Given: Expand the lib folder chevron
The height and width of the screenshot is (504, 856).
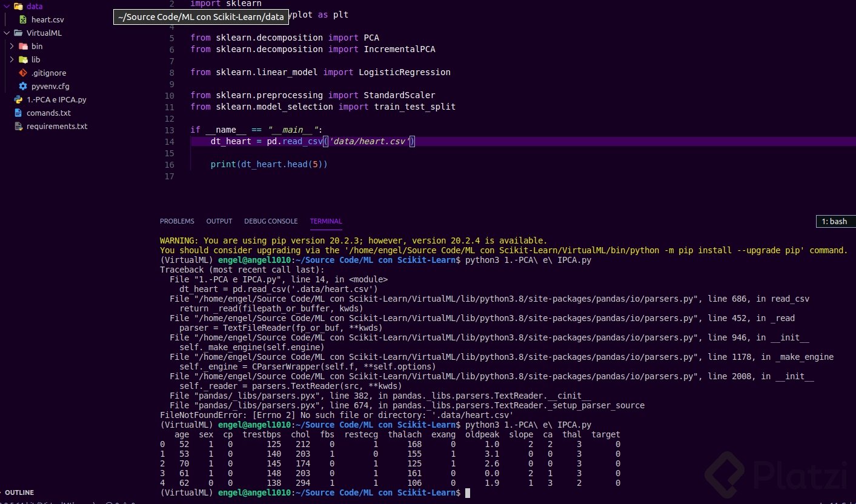Looking at the screenshot, I should (x=12, y=59).
